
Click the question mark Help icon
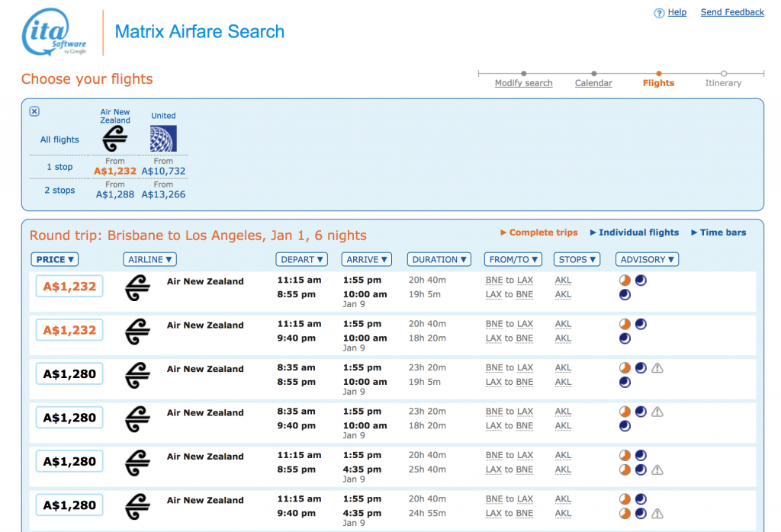659,13
